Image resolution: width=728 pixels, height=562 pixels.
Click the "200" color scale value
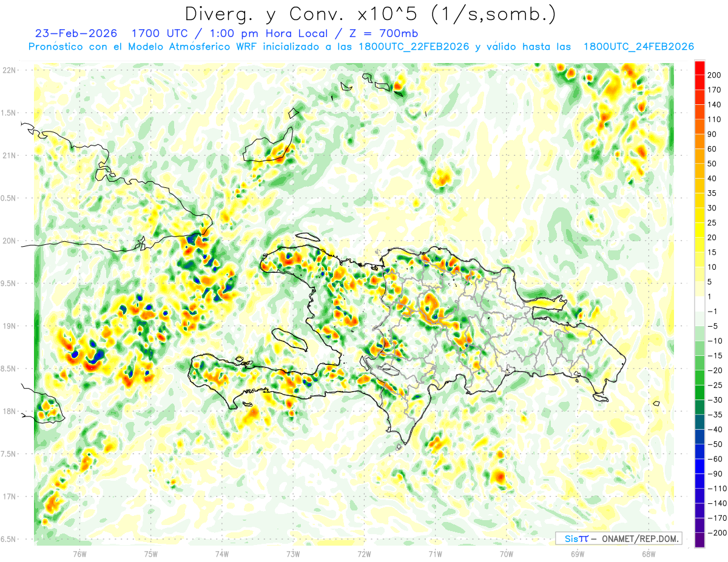(715, 75)
